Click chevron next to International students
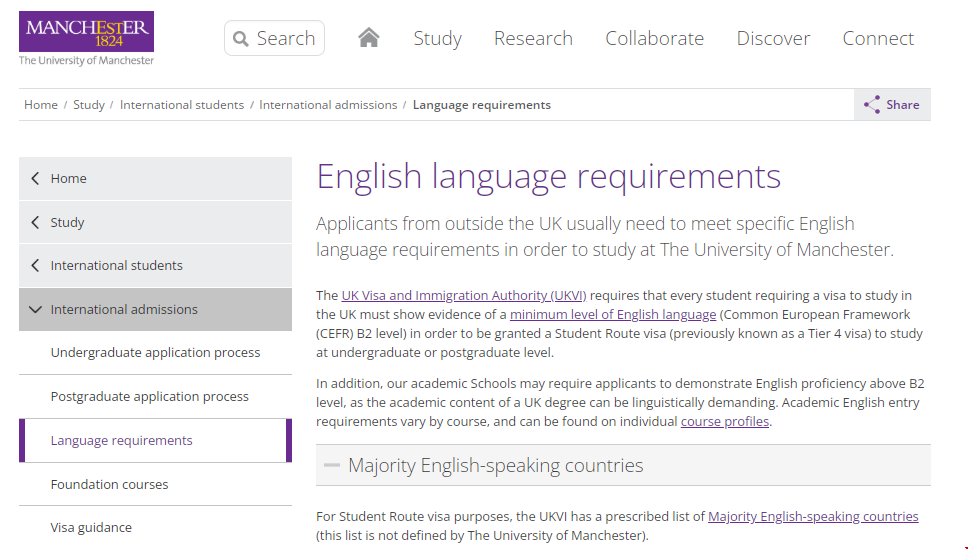 (x=36, y=265)
